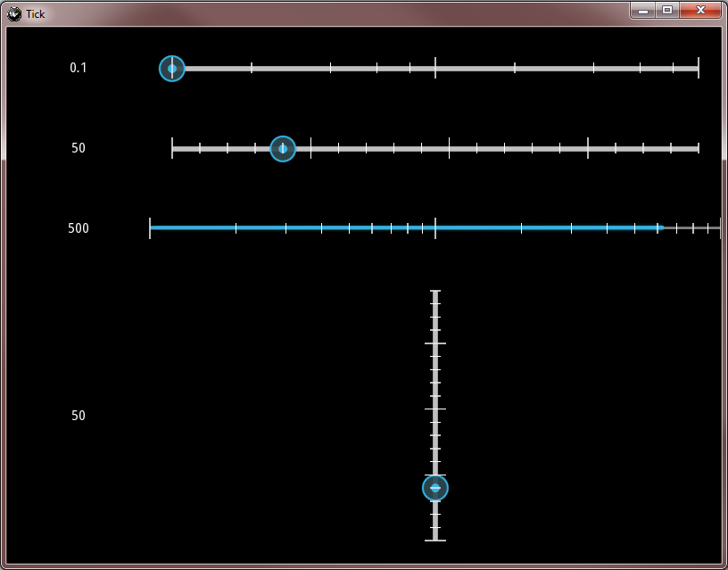
Task: Click the rightmost end of the horizontal 50 slider
Action: (x=699, y=149)
